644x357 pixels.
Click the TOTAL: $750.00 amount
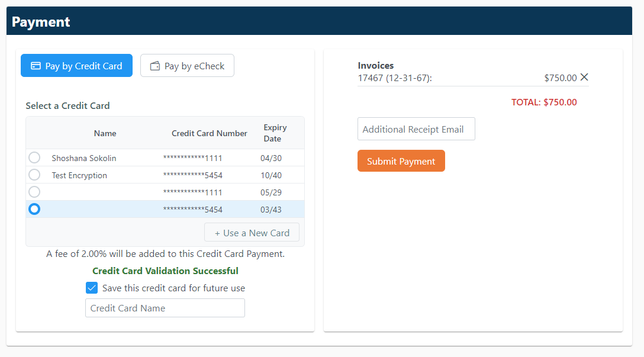(x=544, y=102)
